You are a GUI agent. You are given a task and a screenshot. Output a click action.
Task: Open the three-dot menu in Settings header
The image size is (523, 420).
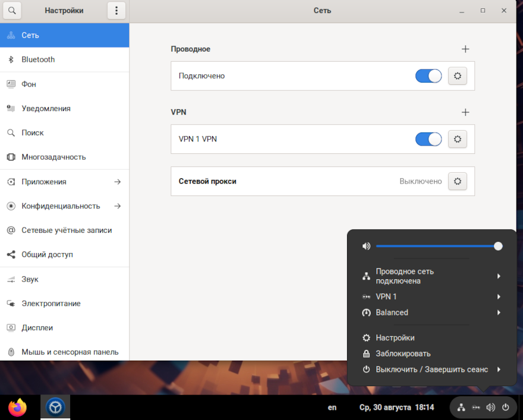tap(116, 11)
